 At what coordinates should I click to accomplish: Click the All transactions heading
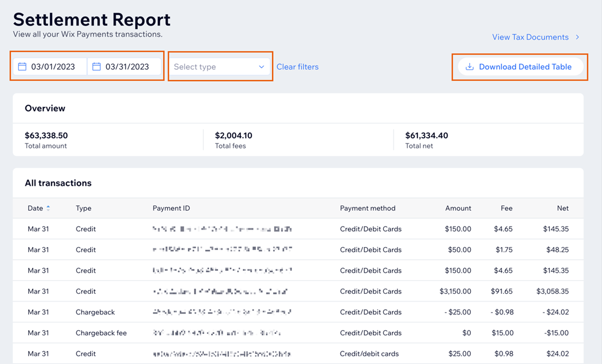58,183
